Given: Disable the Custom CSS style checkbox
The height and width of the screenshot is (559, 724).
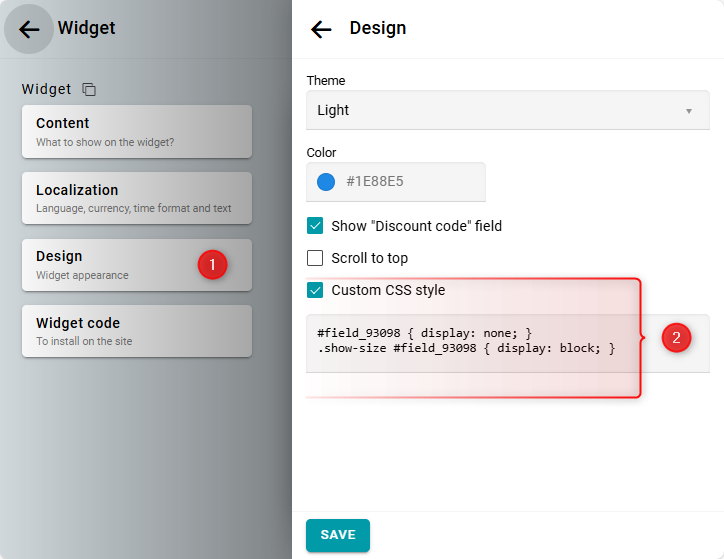Looking at the screenshot, I should (x=315, y=290).
